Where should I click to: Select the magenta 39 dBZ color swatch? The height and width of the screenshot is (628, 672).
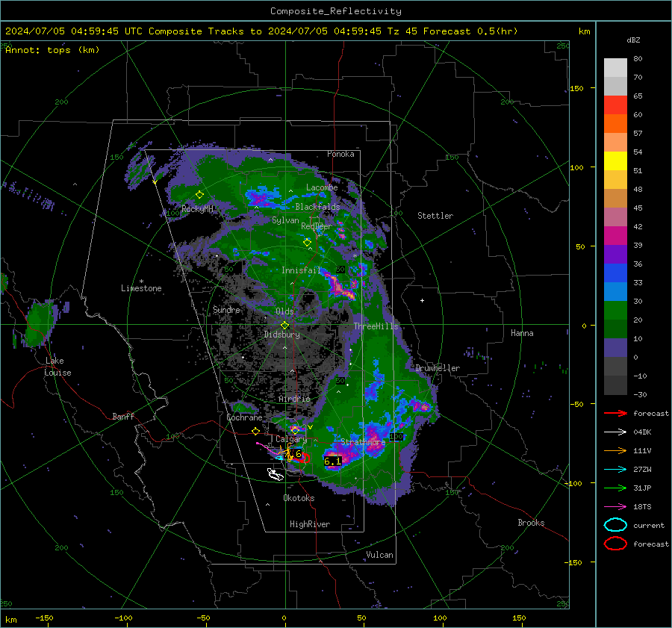[x=615, y=236]
